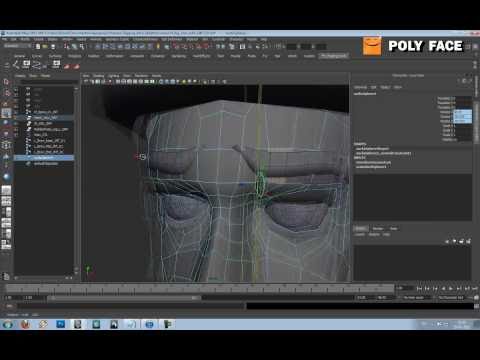Screen dimensions: 480x360
Task: Click the yellow lightbulb icon in status line
Action: [x=158, y=47]
